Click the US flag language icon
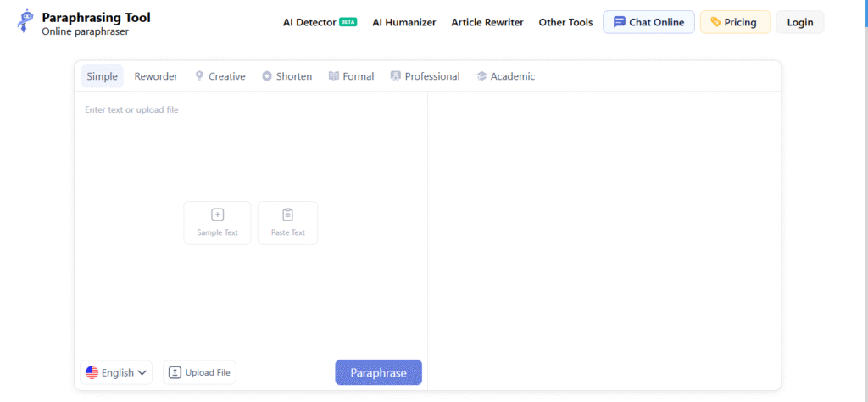The height and width of the screenshot is (402, 868). click(x=92, y=372)
